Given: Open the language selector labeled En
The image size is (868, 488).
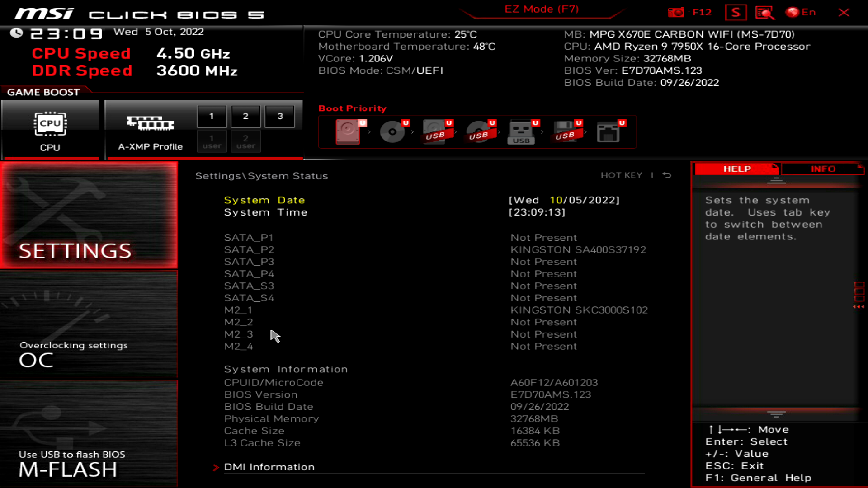Looking at the screenshot, I should 801,12.
